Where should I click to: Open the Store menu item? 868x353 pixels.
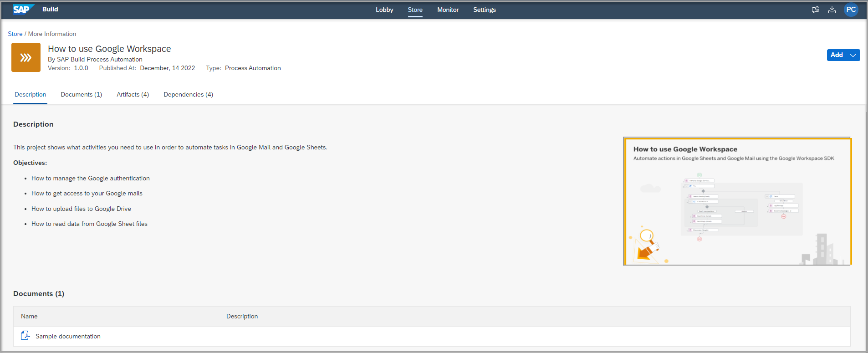(415, 10)
